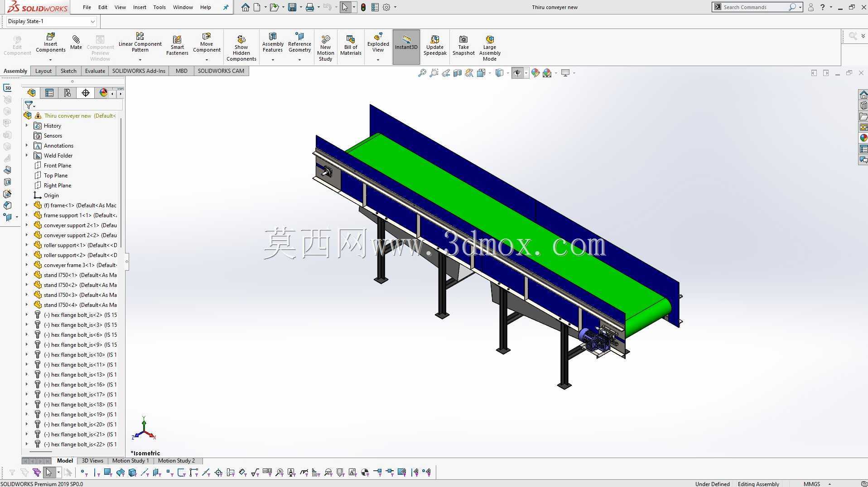The width and height of the screenshot is (868, 487).
Task: Select the Origin item in tree
Action: click(51, 195)
